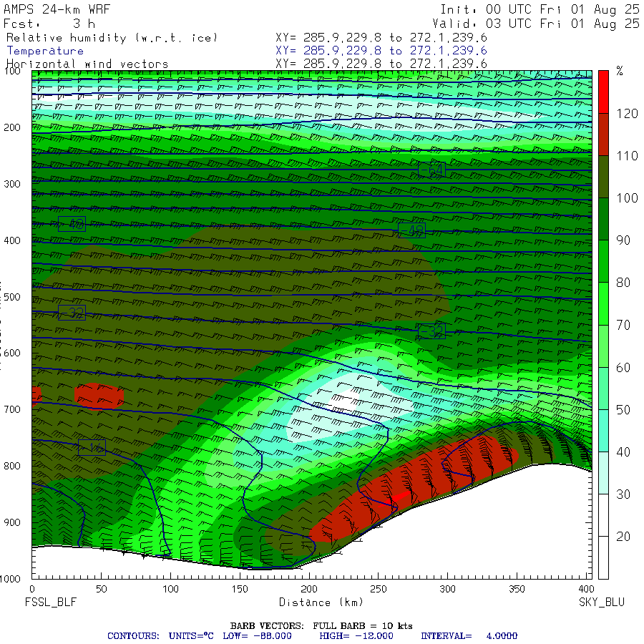The height and width of the screenshot is (644, 644).
Task: Click the '-48' contour label near left edge
Action: 72,224
